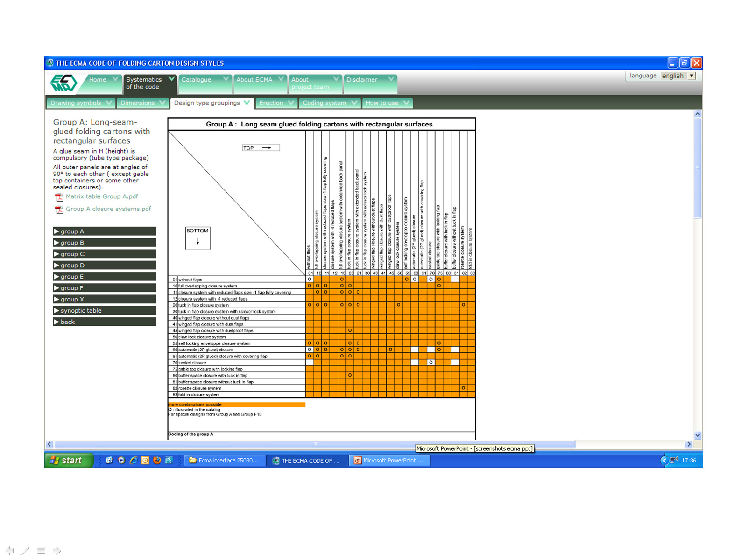
Task: Click the volume icon in system tray
Action: tap(674, 460)
